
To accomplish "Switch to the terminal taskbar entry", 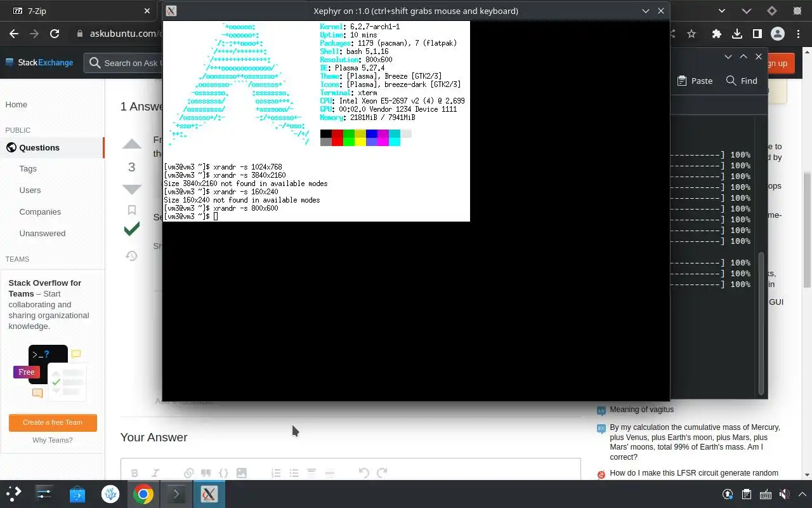I will 176,493.
